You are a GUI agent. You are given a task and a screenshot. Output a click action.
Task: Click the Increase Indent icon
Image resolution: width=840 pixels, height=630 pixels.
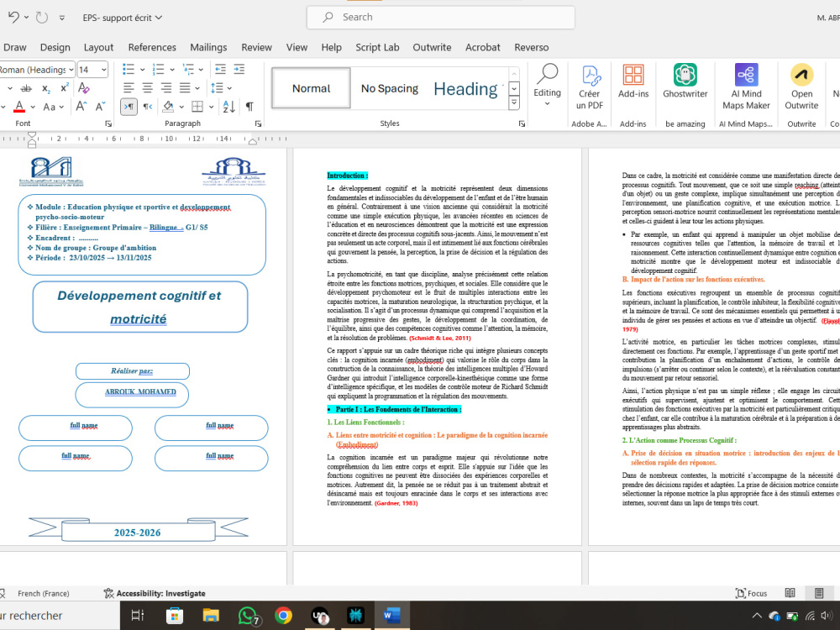click(239, 69)
